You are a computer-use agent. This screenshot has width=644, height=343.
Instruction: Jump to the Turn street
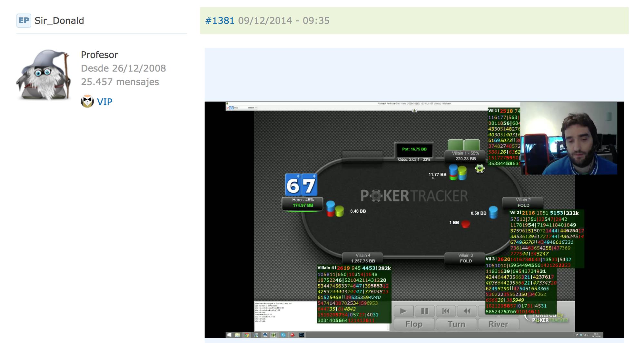(x=456, y=324)
